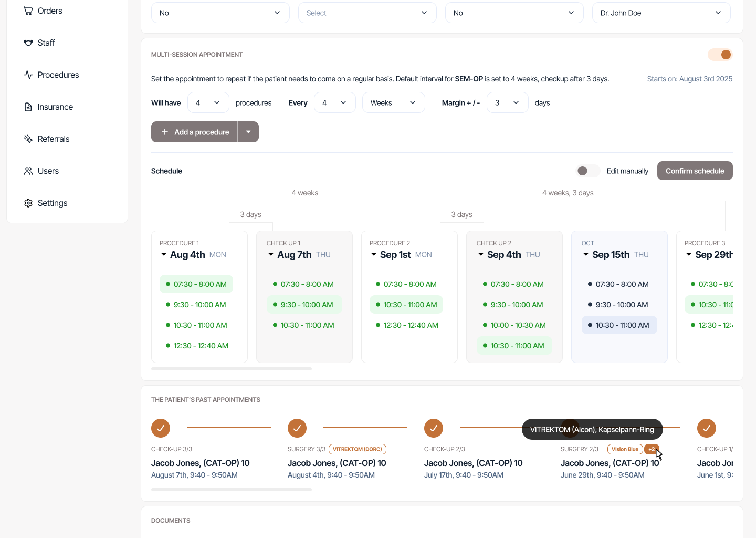
Task: Click the Staff icon in sidebar
Action: tap(28, 43)
